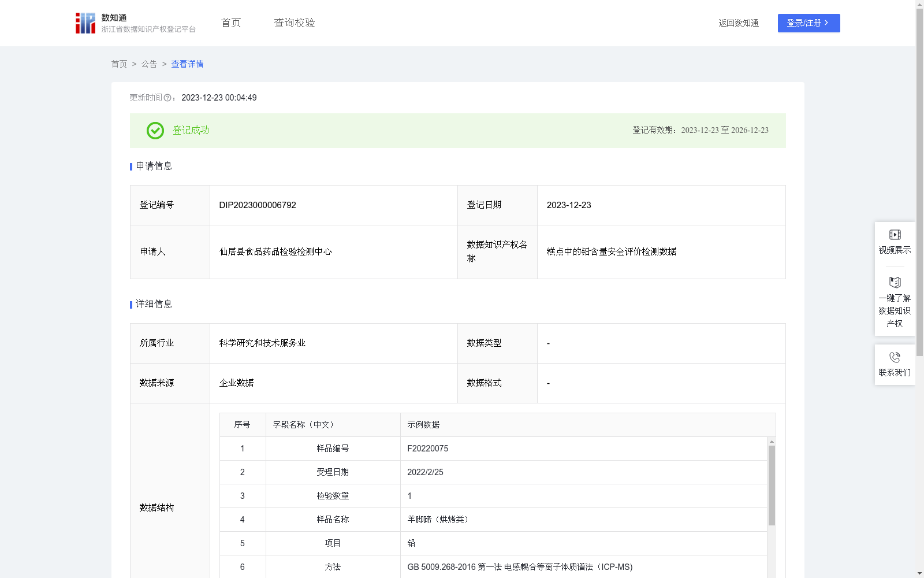This screenshot has height=578, width=924.
Task: Click the 序号 column header
Action: tap(242, 425)
